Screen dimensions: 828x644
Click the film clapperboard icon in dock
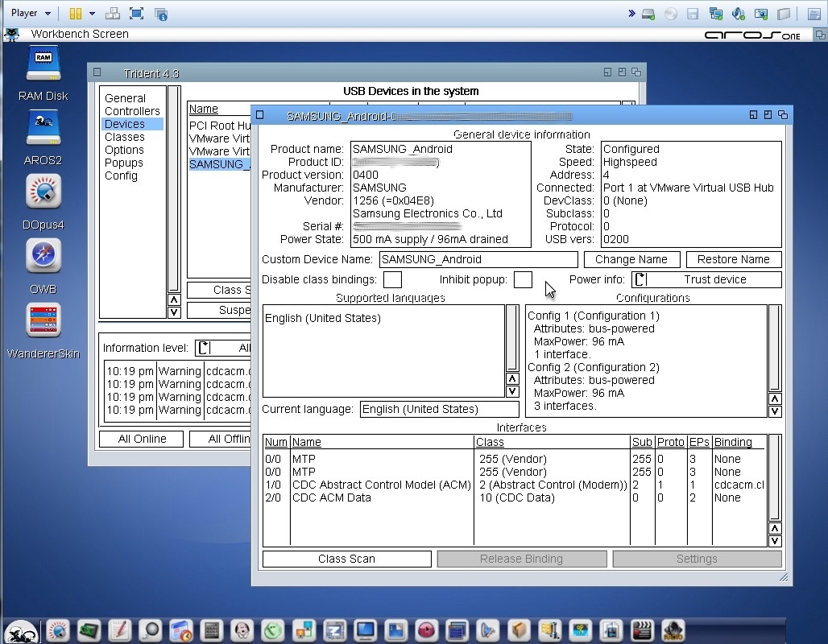coord(642,630)
